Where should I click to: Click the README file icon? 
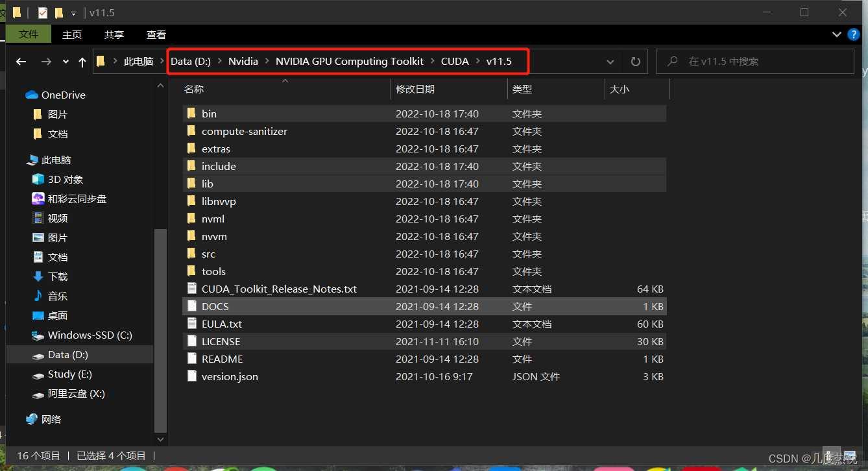191,359
